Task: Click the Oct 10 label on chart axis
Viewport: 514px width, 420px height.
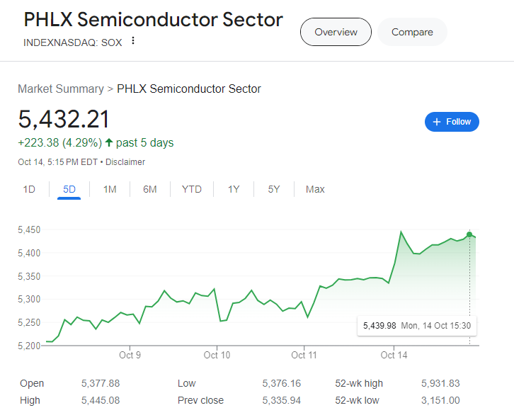Action: (217, 355)
